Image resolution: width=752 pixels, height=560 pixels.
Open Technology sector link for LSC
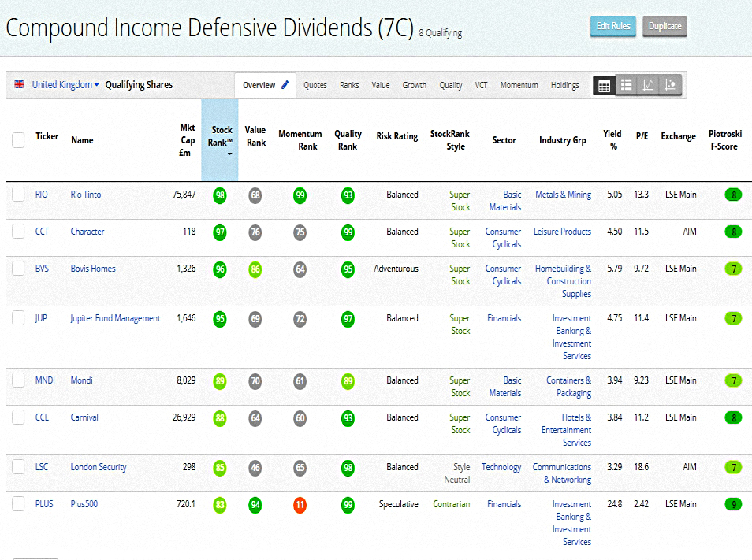click(501, 467)
